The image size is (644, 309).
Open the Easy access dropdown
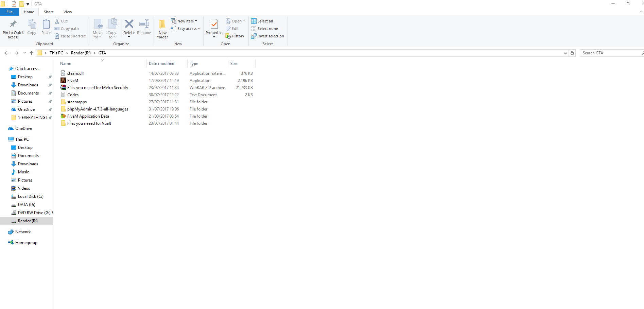coord(186,29)
